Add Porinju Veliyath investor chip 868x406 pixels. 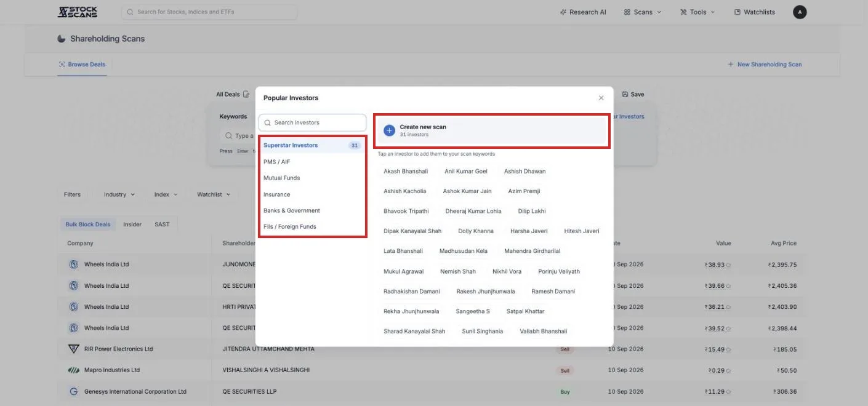point(559,271)
